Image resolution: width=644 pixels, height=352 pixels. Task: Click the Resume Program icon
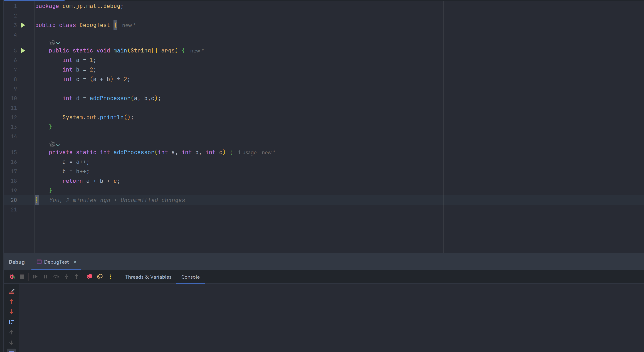click(35, 277)
